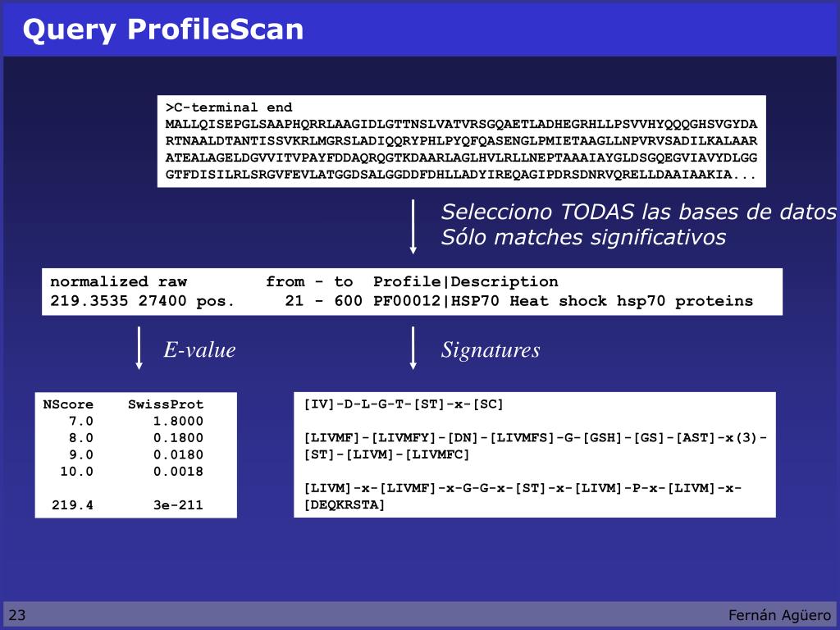840x630 pixels.
Task: Select SwissProt value 0.0180
Action: pos(178,454)
